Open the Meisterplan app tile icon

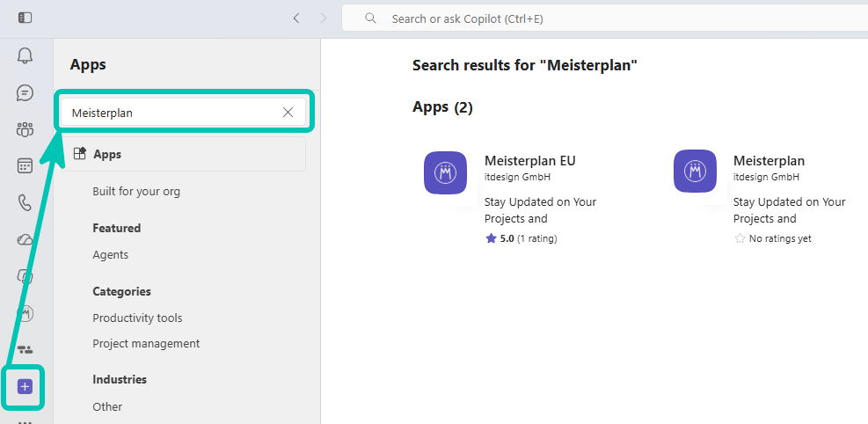click(x=696, y=171)
